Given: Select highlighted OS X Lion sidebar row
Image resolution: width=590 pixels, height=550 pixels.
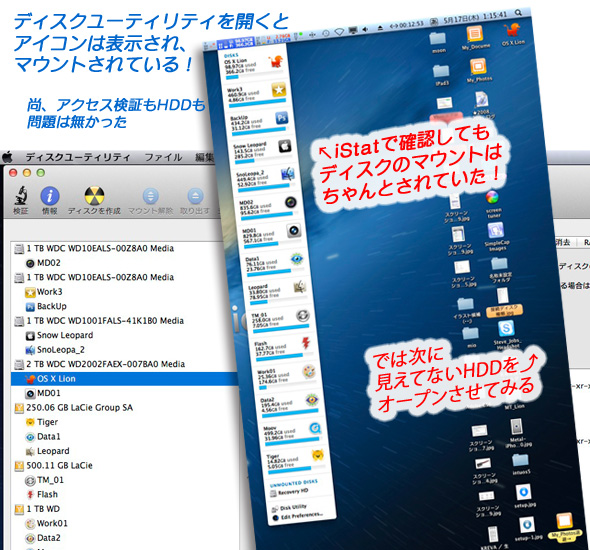Looking at the screenshot, I should click(x=124, y=378).
